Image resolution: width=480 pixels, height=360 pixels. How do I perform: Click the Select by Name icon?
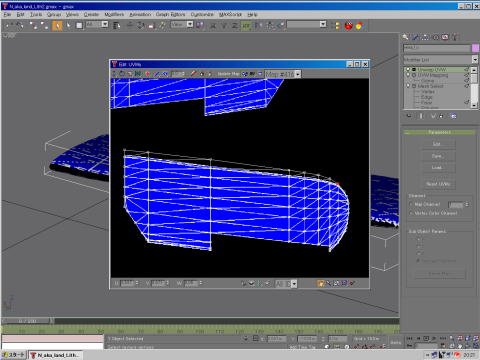[116, 25]
